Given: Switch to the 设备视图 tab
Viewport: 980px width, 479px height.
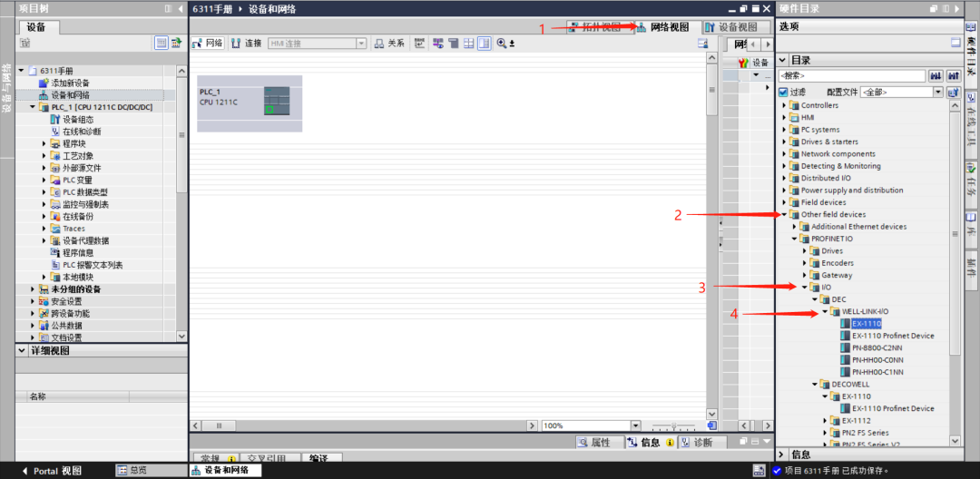Looking at the screenshot, I should coord(735,27).
